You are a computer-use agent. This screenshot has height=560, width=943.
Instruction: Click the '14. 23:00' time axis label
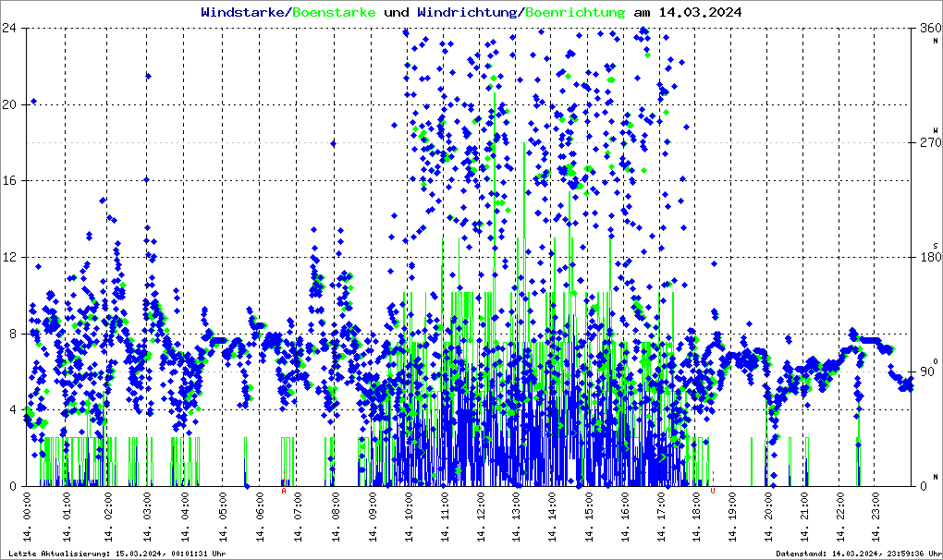(x=876, y=517)
